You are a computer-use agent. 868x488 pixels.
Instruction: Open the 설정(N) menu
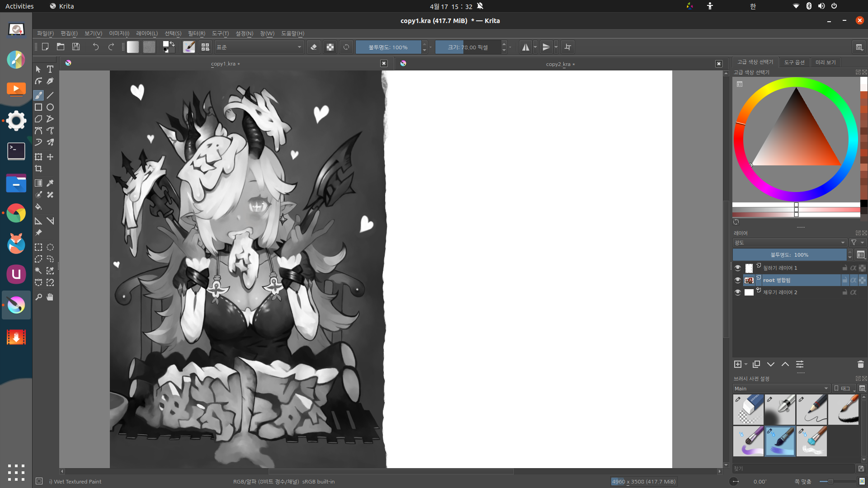pos(245,33)
